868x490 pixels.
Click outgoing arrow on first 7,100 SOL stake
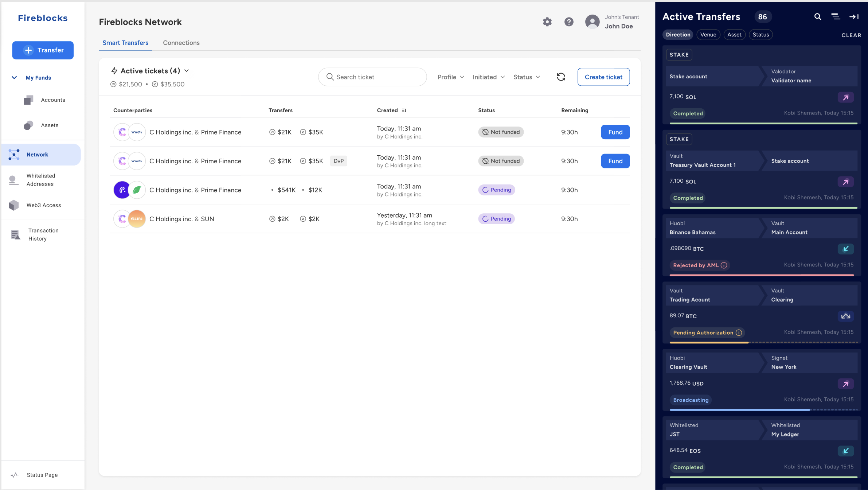click(x=845, y=97)
